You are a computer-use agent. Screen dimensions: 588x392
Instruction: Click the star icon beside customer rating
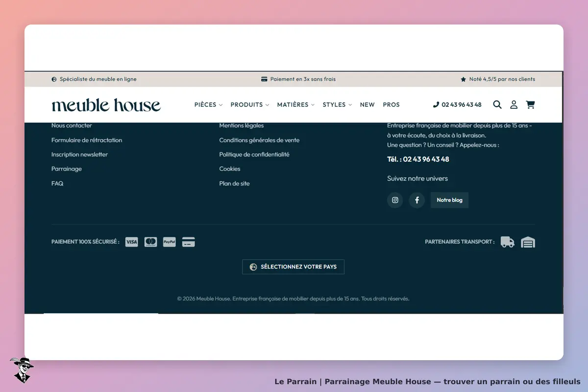pyautogui.click(x=463, y=79)
